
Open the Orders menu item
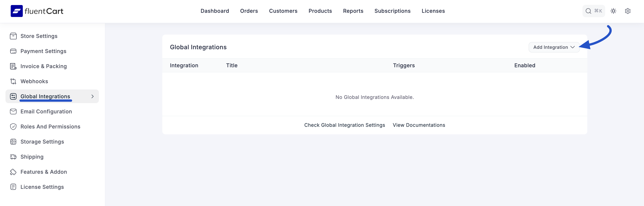click(x=249, y=11)
